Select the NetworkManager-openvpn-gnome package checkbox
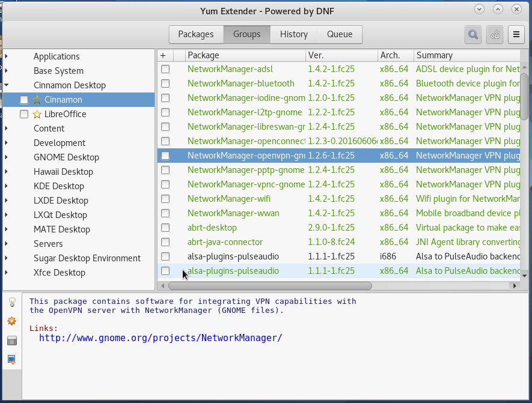This screenshot has height=403, width=532. (x=165, y=156)
